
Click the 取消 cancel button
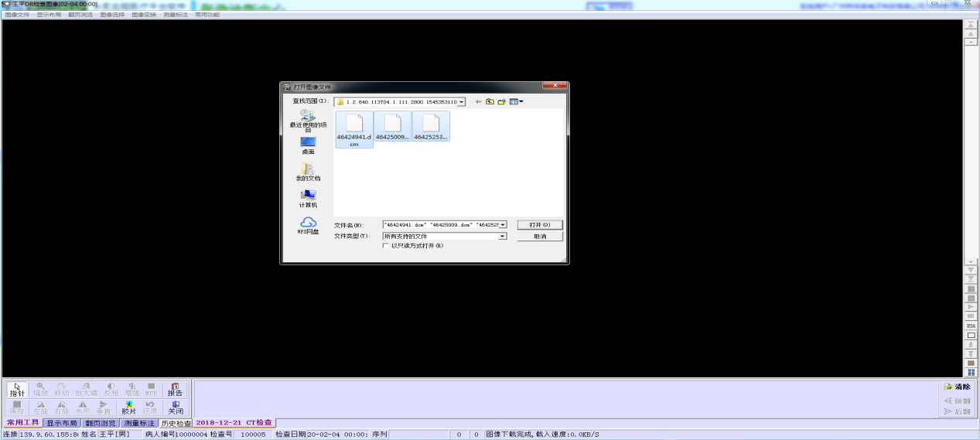pos(539,237)
